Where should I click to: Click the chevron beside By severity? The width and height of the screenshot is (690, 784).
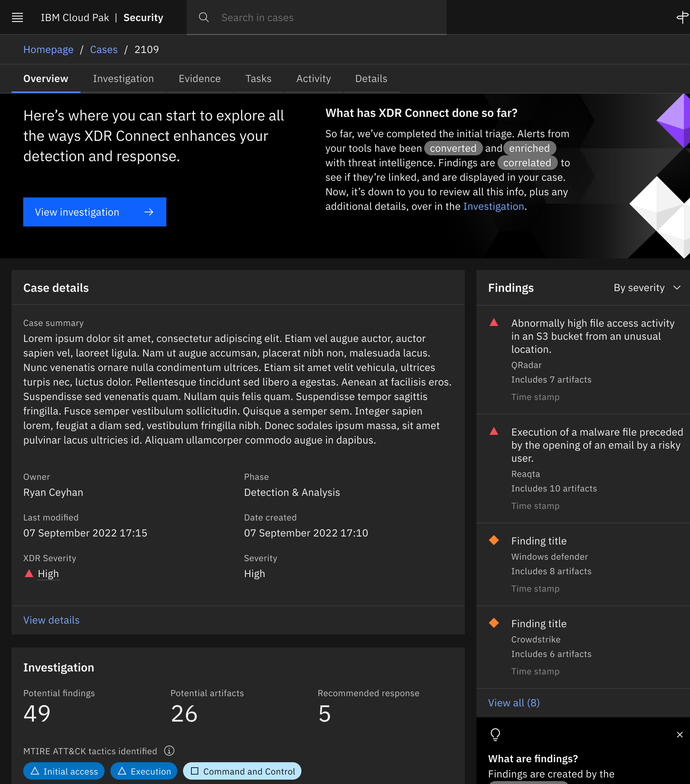pos(677,288)
